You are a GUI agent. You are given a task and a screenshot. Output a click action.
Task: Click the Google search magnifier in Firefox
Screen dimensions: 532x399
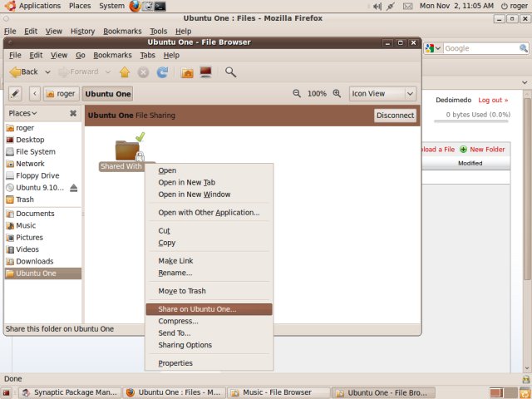pos(524,48)
